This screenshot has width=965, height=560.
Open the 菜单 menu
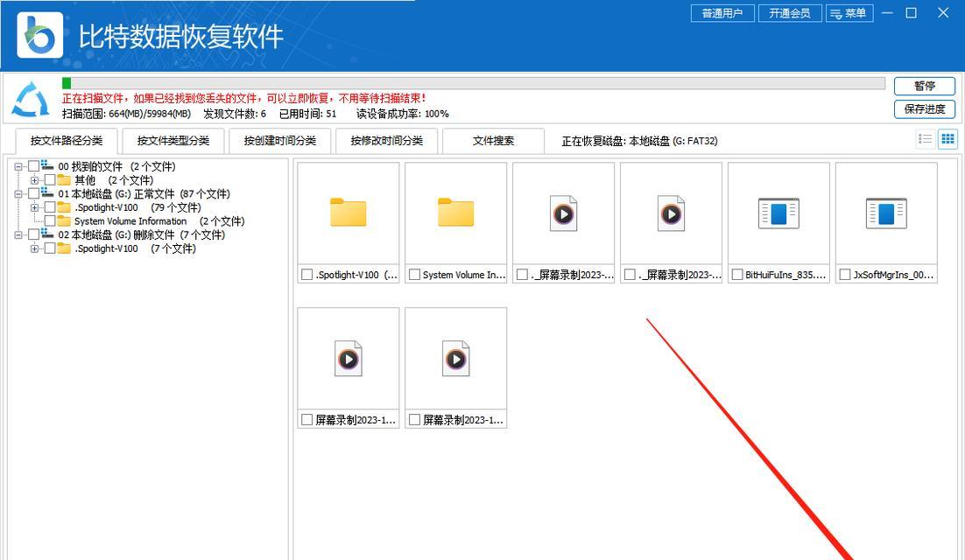click(x=849, y=13)
